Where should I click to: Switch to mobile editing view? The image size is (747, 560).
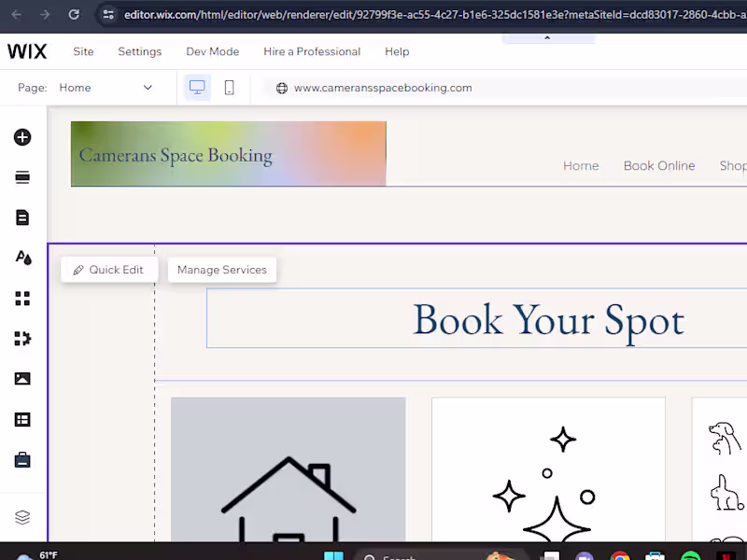[228, 87]
